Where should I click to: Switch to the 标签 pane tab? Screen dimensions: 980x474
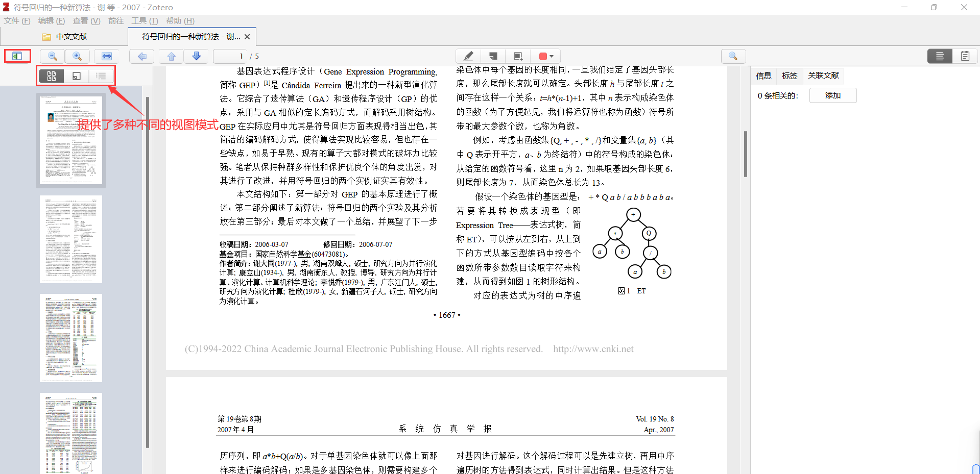click(x=790, y=76)
